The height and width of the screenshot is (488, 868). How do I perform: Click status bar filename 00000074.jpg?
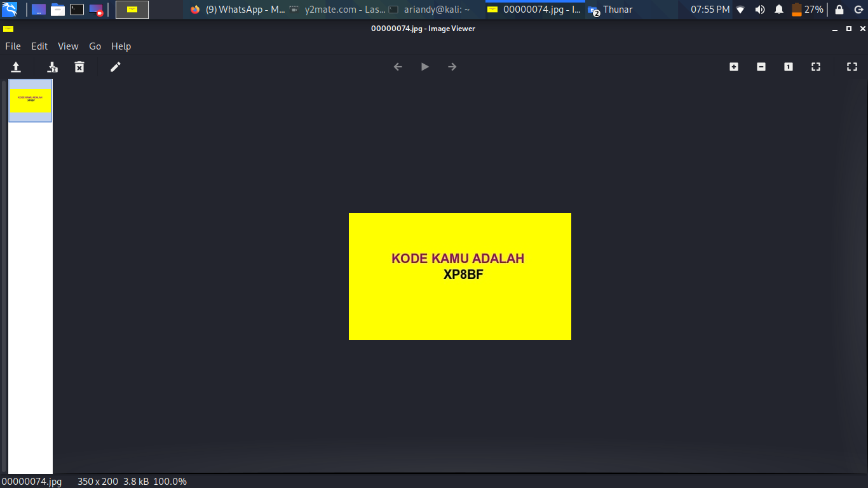(x=32, y=482)
